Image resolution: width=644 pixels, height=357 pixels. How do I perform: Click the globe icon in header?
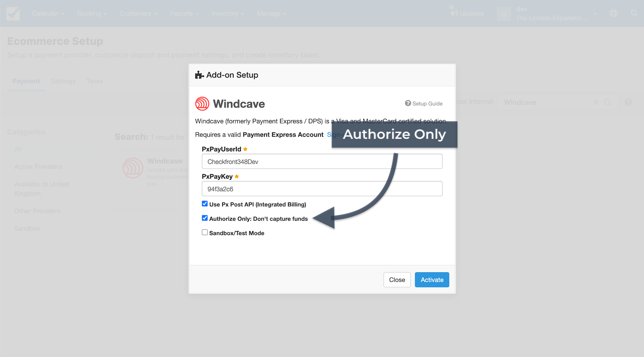coord(614,13)
